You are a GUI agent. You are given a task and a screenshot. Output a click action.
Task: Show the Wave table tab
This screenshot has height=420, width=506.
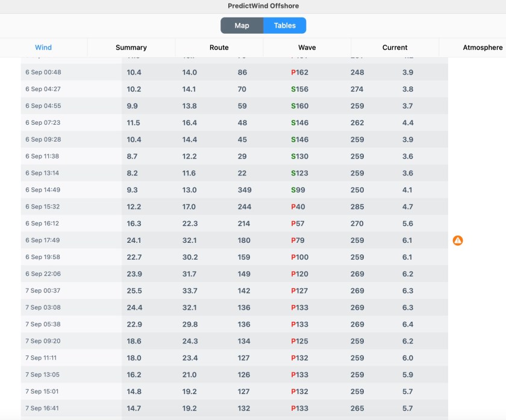307,48
